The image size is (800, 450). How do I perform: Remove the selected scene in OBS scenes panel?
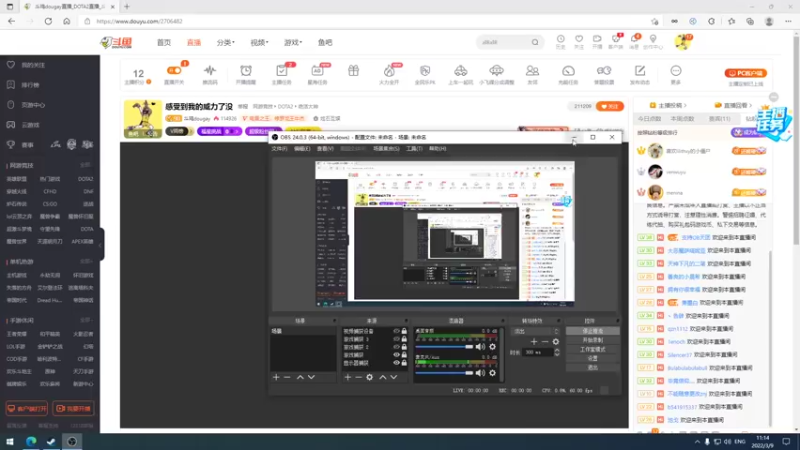click(287, 377)
